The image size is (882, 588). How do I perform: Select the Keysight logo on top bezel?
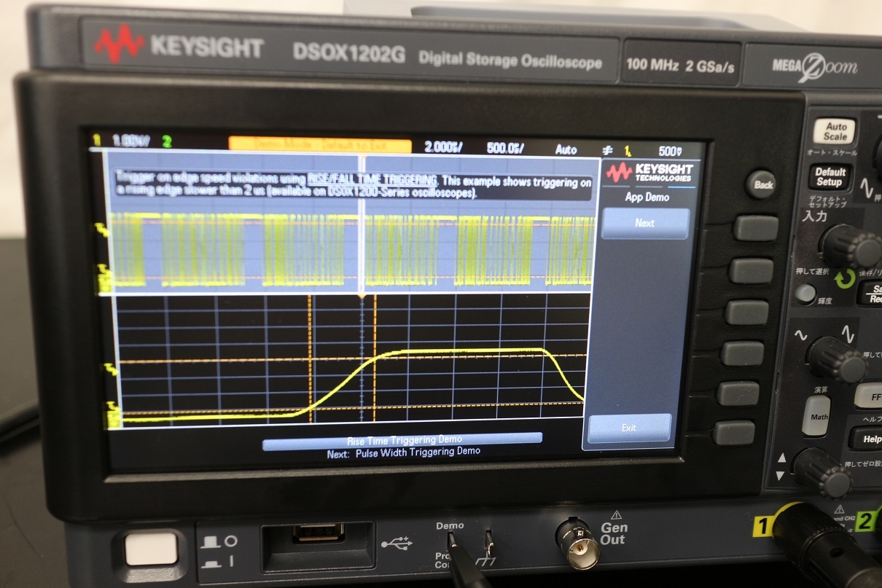[179, 46]
